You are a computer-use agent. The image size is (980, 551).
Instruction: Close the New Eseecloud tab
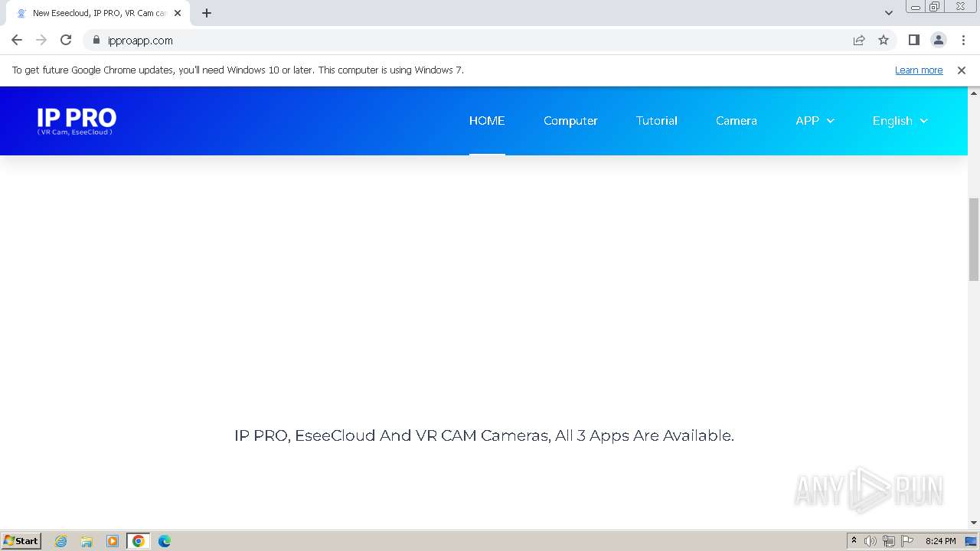178,13
